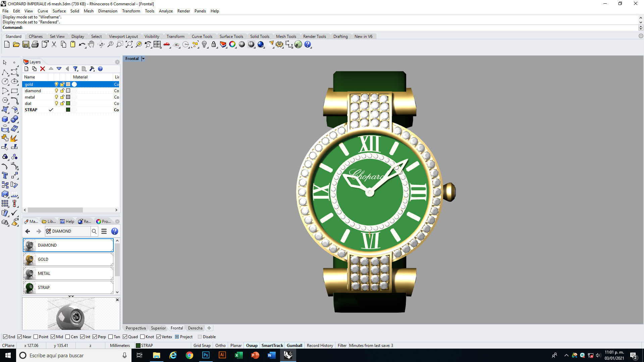The height and width of the screenshot is (362, 644).
Task: Click the Lock objects padlock icon
Action: [214, 44]
